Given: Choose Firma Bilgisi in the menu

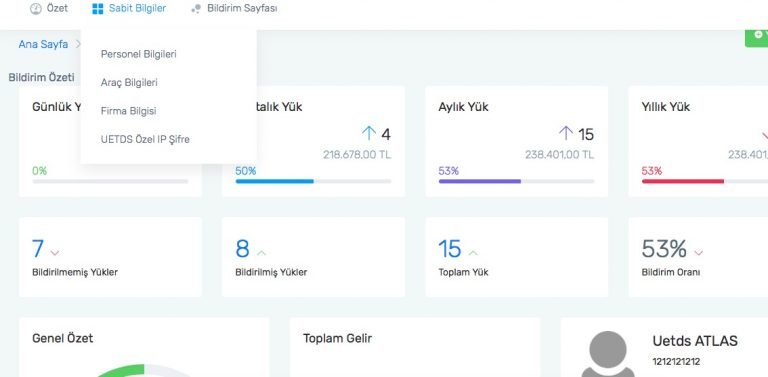Looking at the screenshot, I should tap(128, 111).
